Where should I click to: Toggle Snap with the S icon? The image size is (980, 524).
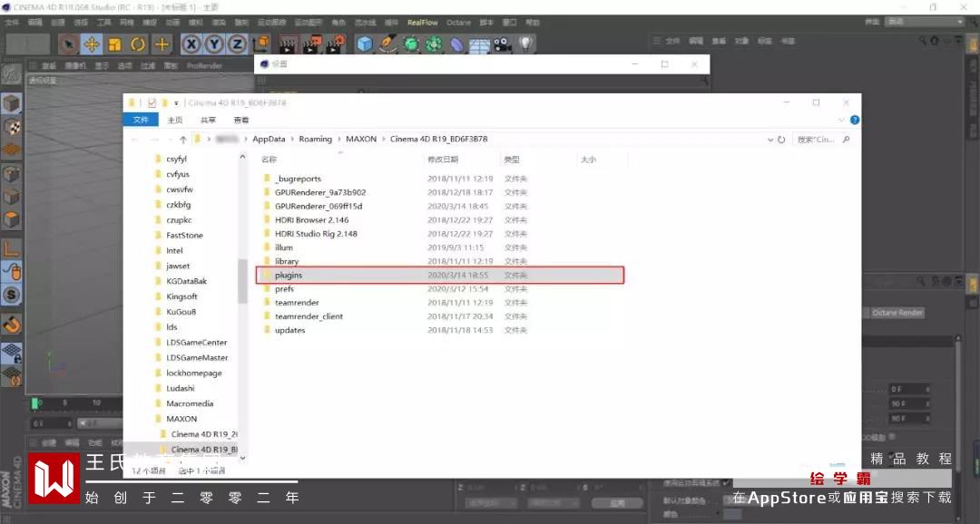coord(11,295)
